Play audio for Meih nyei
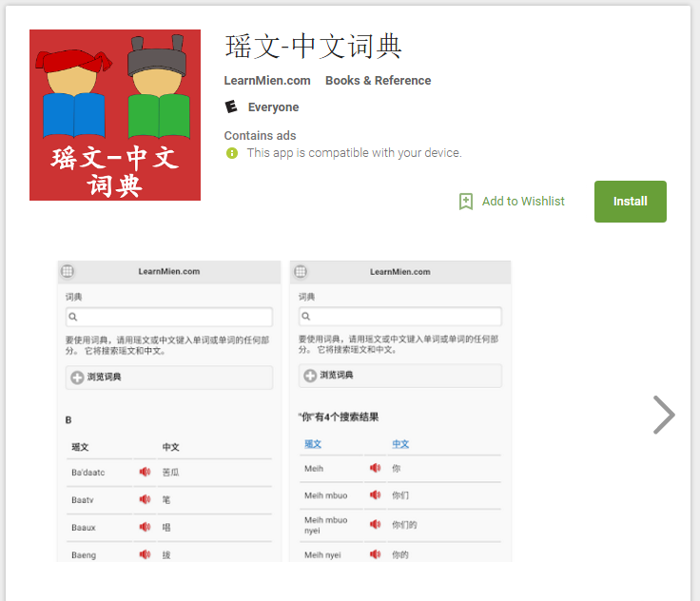This screenshot has height=601, width=700. click(376, 554)
